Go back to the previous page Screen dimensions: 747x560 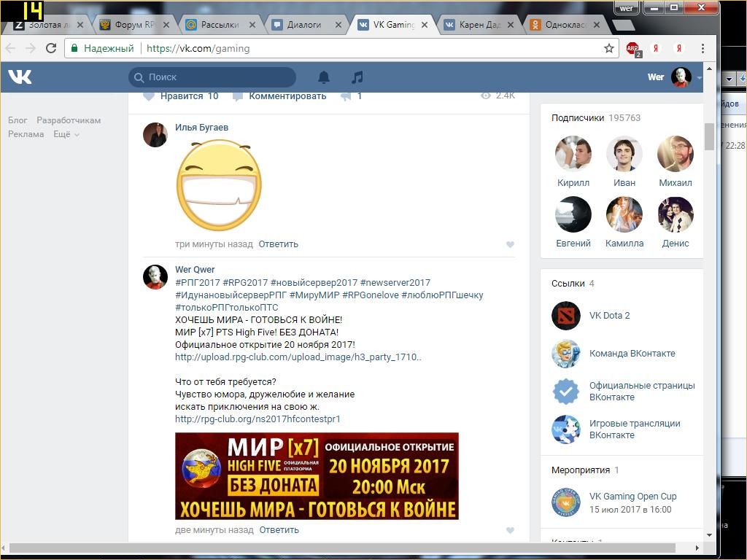pyautogui.click(x=10, y=48)
